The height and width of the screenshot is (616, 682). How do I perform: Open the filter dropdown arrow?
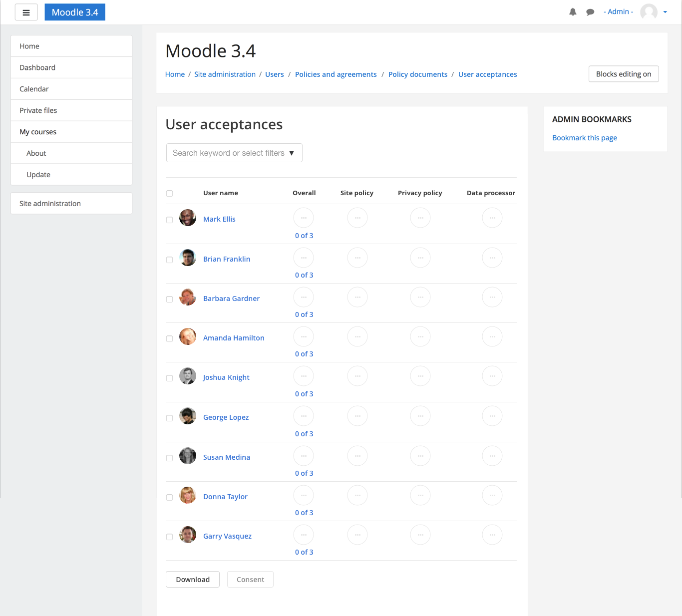click(292, 153)
